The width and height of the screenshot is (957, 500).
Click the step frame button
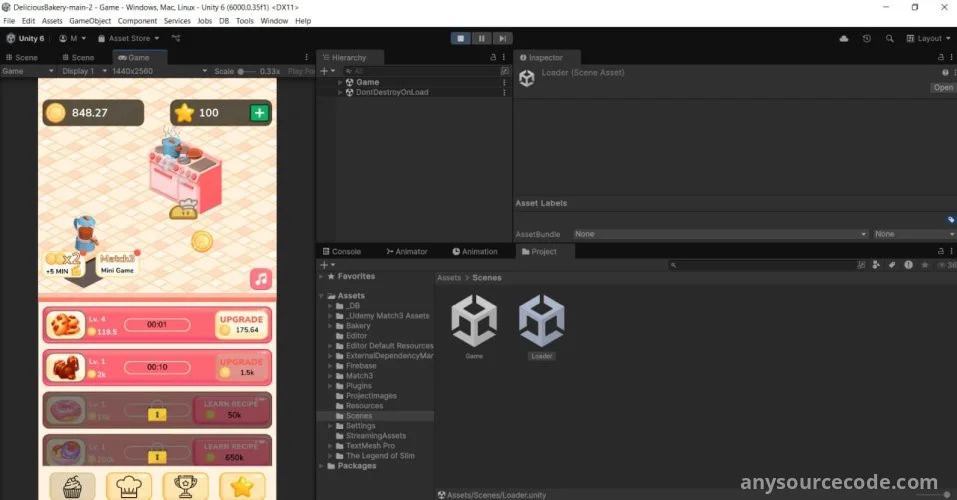click(503, 38)
